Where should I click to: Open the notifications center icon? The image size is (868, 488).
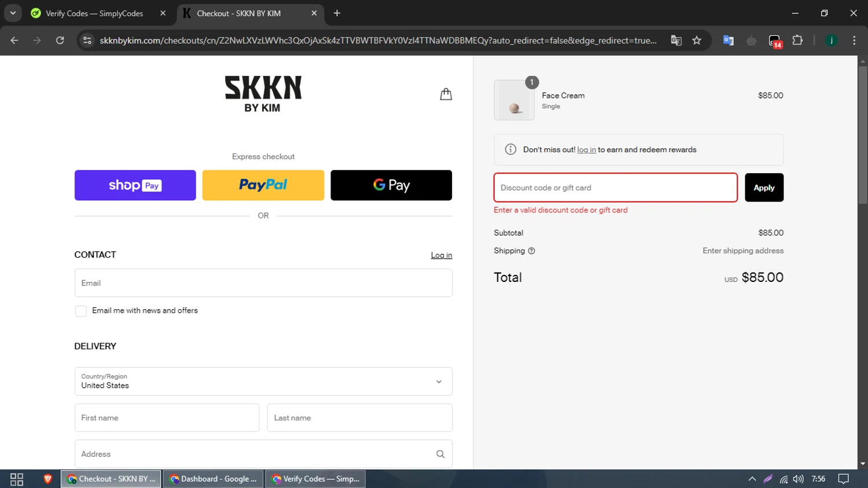tap(844, 479)
